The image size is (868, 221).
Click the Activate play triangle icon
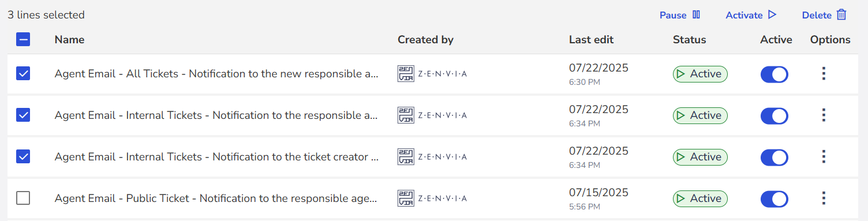pos(772,15)
